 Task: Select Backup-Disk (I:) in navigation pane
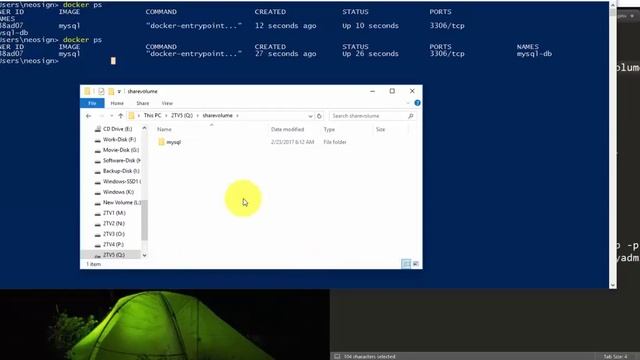[121, 171]
